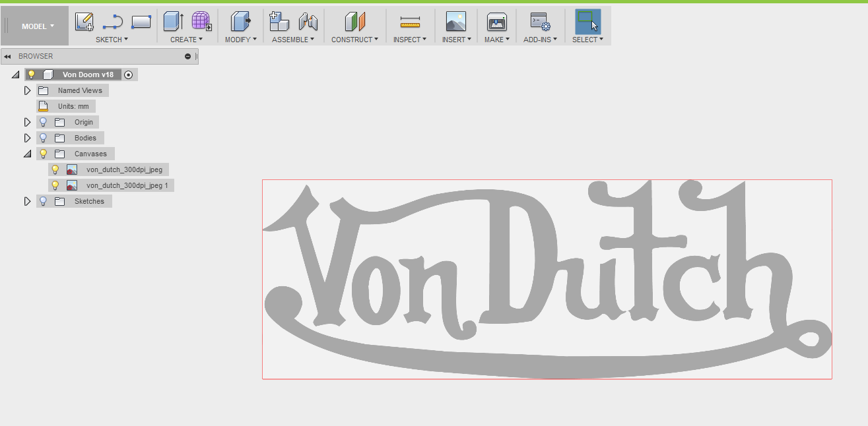Hide the von_dutch_300dpi_jpeg canvas
868x426 pixels.
coord(55,169)
